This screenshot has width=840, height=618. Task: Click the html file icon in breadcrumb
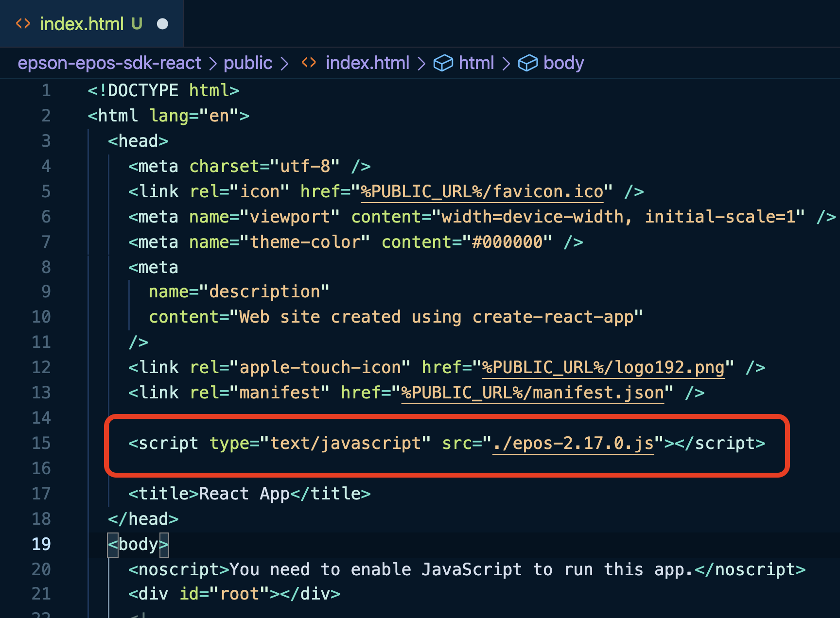point(309,63)
